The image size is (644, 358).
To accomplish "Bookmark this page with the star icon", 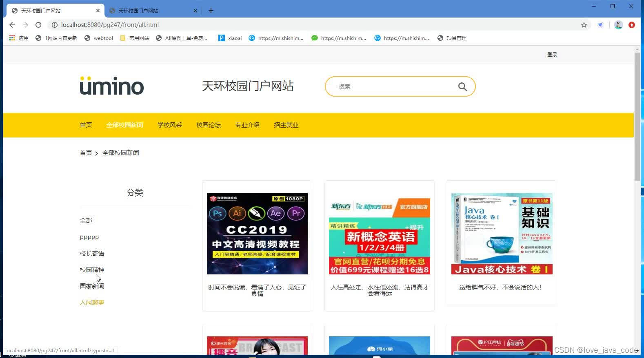I will click(584, 25).
